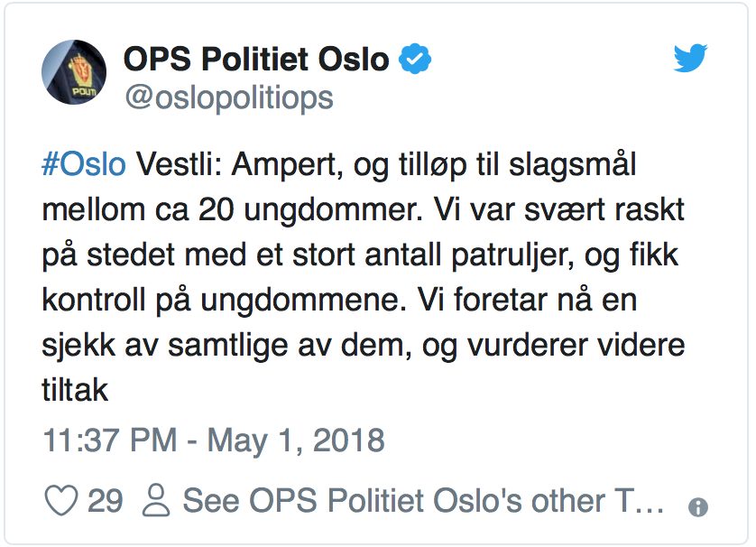Click the person icon beside other Tweets
This screenshot has width=756, height=547.
pyautogui.click(x=156, y=500)
